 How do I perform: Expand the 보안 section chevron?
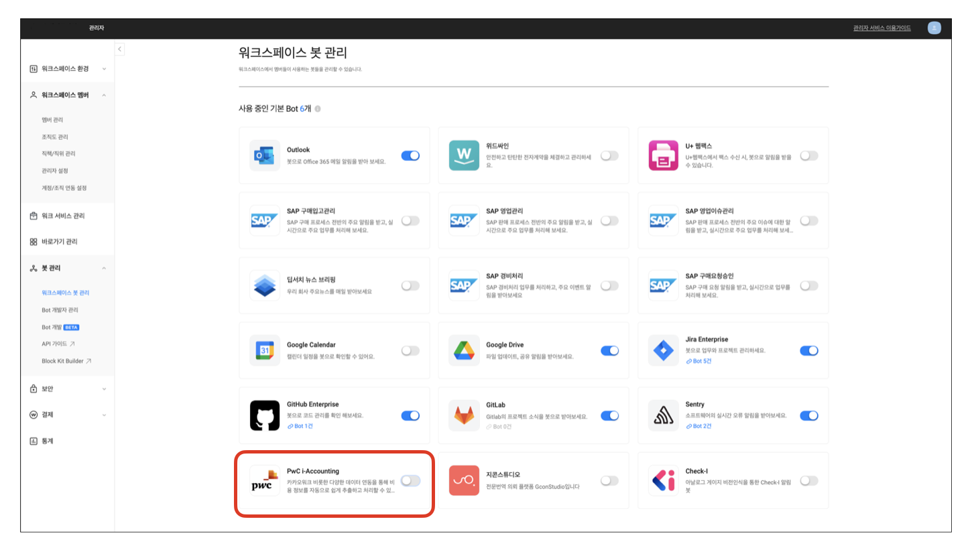click(x=104, y=389)
